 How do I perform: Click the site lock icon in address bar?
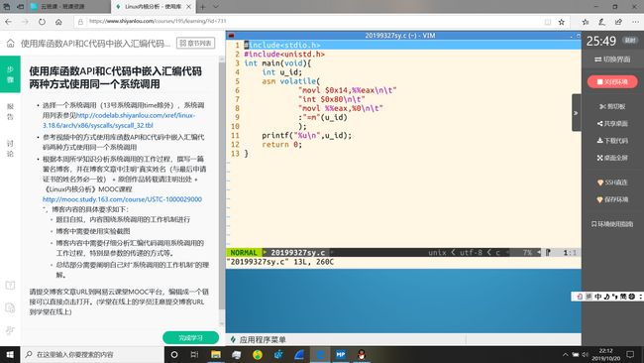[x=80, y=22]
